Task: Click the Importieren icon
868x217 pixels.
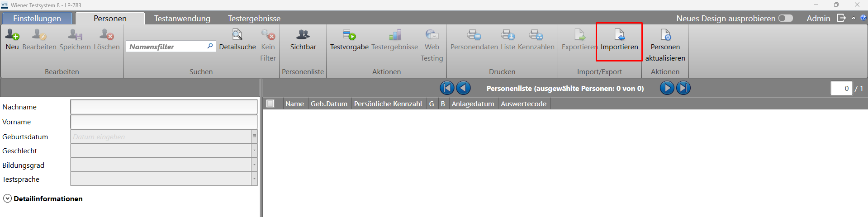Action: click(619, 34)
